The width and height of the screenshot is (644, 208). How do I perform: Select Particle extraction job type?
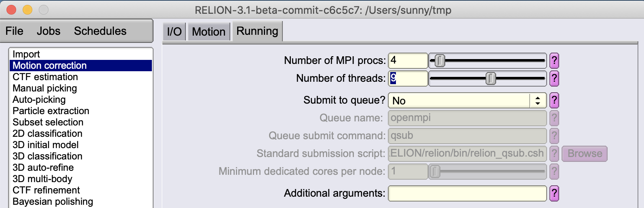point(81,111)
